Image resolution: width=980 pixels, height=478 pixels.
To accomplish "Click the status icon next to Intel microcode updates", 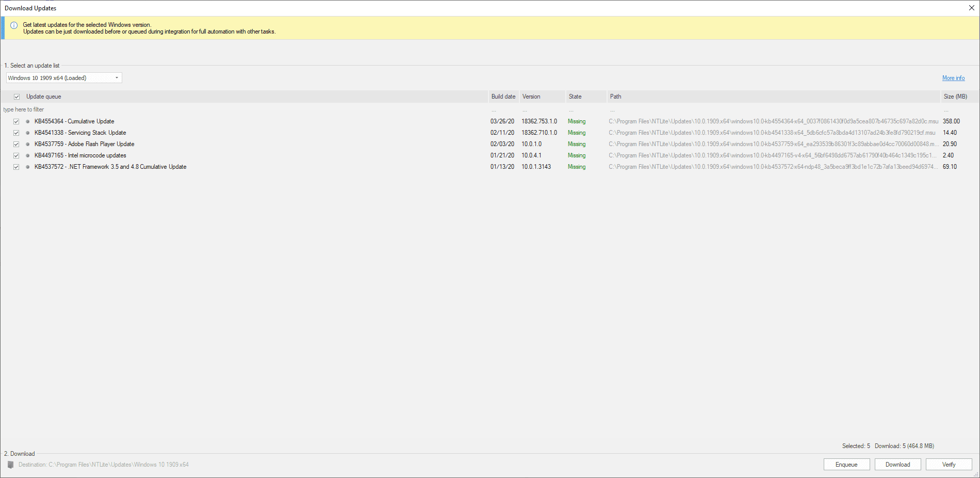I will pos(27,155).
